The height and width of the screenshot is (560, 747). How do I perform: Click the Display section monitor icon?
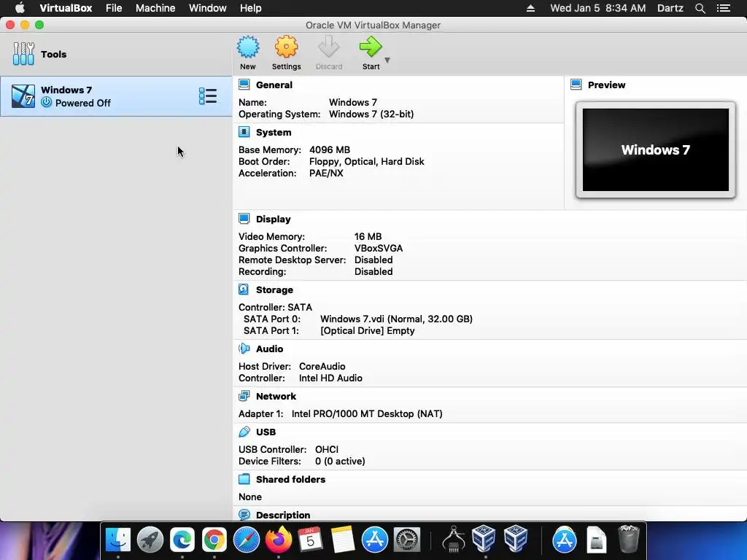244,219
